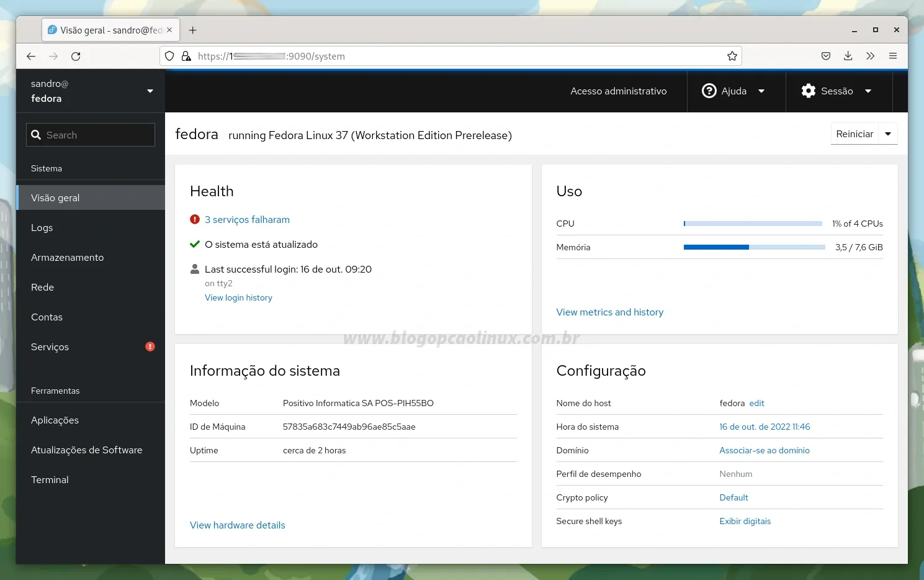Screen dimensions: 924x580
Task: Open the 3 serviços falharam link
Action: coord(247,219)
